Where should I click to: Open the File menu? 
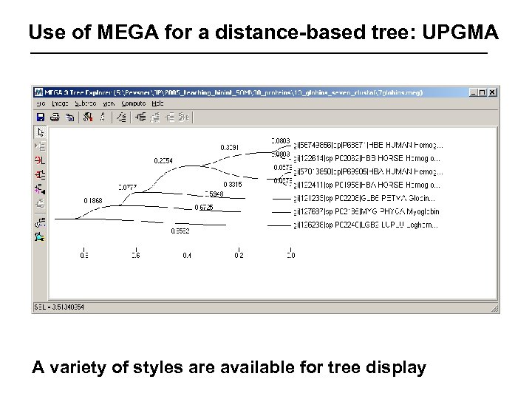point(41,103)
